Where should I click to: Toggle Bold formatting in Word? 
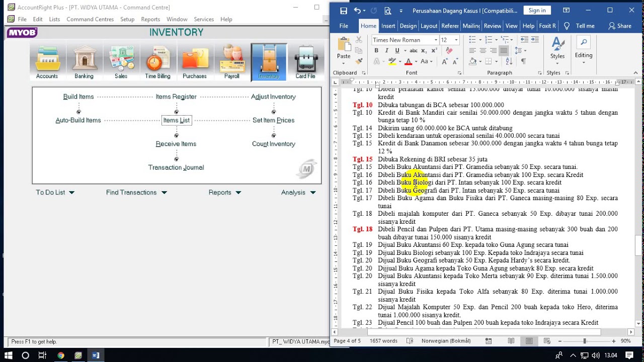coord(376,51)
